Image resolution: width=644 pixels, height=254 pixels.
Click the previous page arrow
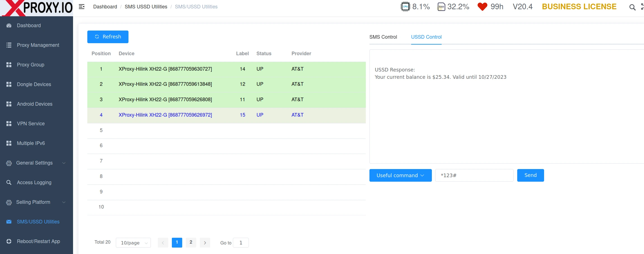(163, 243)
